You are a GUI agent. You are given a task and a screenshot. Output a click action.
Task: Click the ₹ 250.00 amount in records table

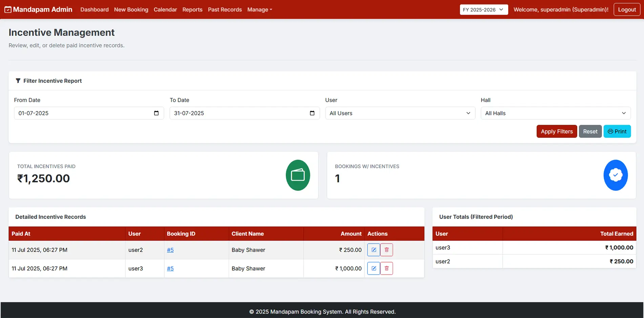pos(350,250)
